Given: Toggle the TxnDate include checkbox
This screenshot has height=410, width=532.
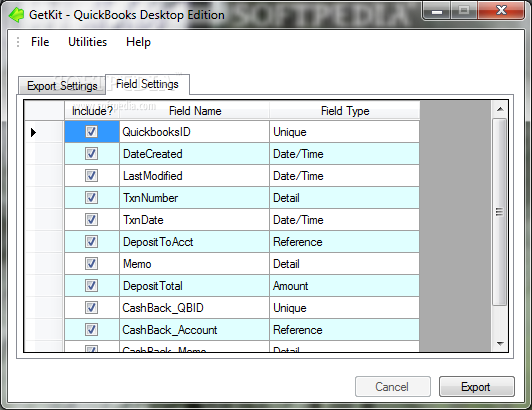Looking at the screenshot, I should pos(91,220).
